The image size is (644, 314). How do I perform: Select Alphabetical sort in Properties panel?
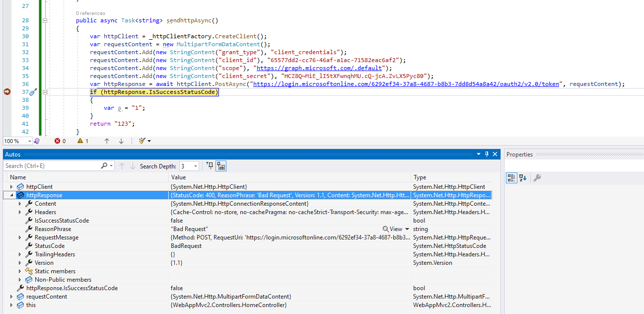point(522,178)
